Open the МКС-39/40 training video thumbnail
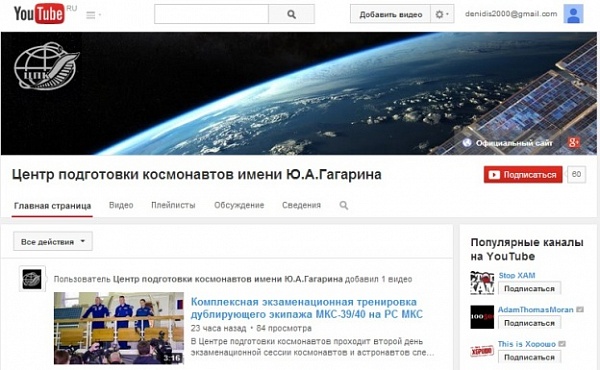 click(x=119, y=328)
